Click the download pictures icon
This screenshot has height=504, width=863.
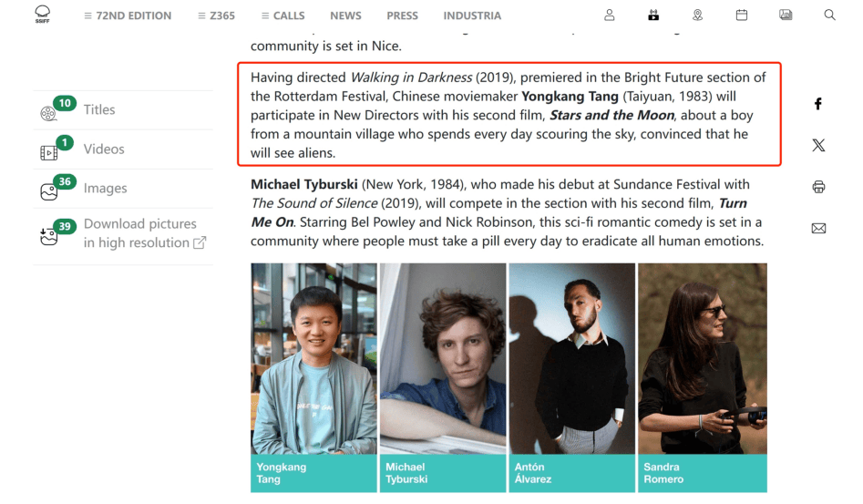pos(48,237)
